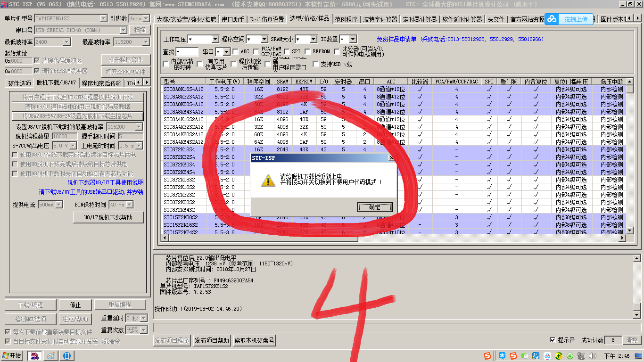
Task: Select STC-ISP icon in the taskbar
Action: (x=35, y=356)
